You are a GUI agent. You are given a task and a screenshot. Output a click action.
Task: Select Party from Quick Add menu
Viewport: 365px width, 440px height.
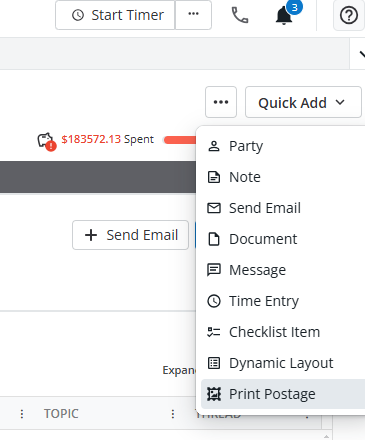[283, 146]
